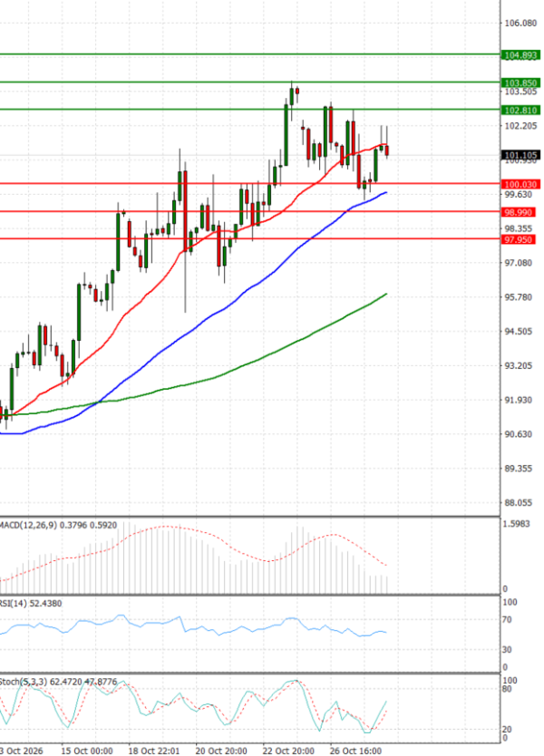Click the 100.030 red support label
This screenshot has width=544, height=756.
tap(520, 184)
